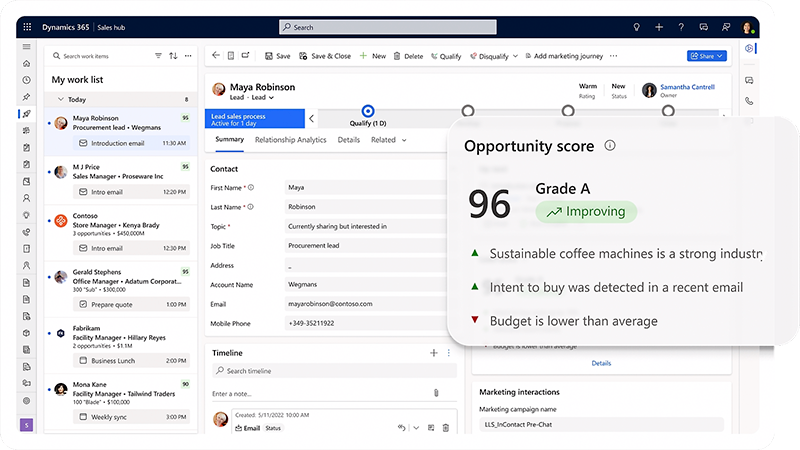
Task: Click Add marketing journey
Action: coord(564,56)
